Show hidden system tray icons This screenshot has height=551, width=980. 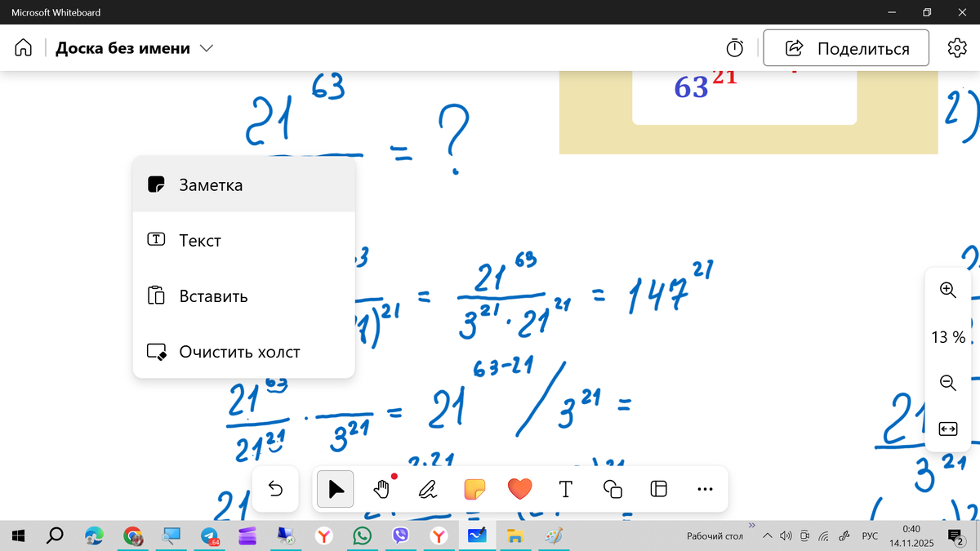(767, 536)
